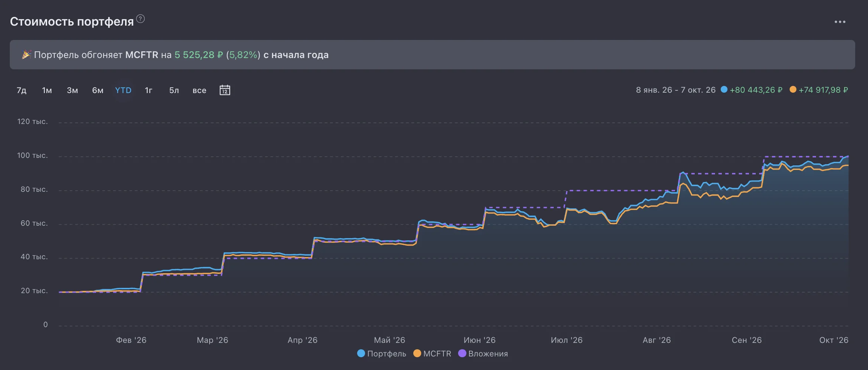Click the 20 тыс. axis label
Image resolution: width=868 pixels, height=370 pixels.
point(34,291)
